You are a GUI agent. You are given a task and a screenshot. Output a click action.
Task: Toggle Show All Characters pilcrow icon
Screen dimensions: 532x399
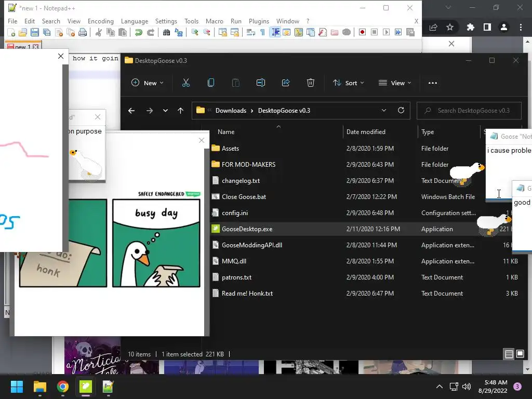coord(262,32)
